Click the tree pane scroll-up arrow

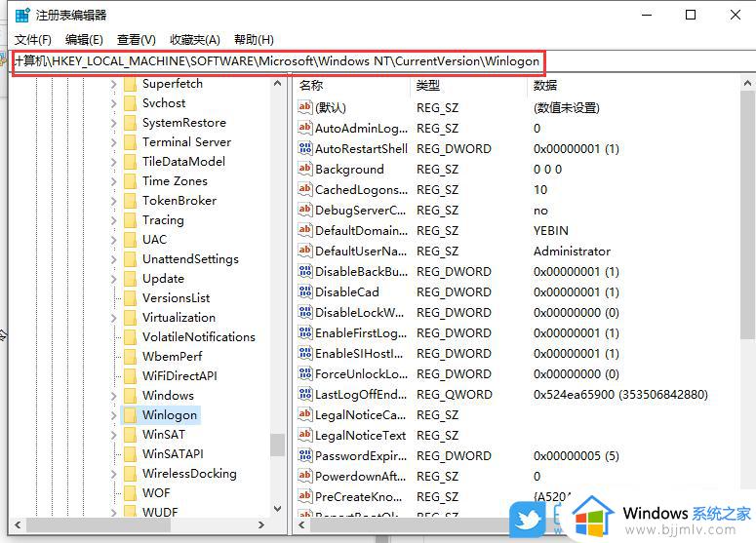[x=277, y=84]
